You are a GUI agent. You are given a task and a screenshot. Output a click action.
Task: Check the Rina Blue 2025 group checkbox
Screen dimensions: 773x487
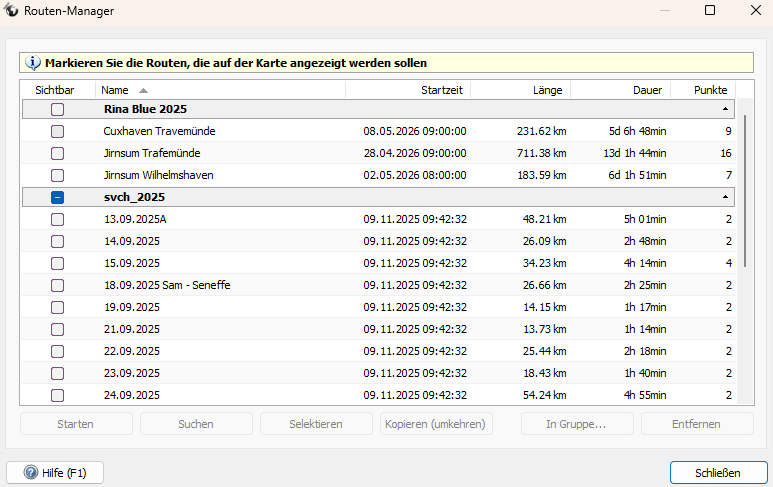point(58,109)
